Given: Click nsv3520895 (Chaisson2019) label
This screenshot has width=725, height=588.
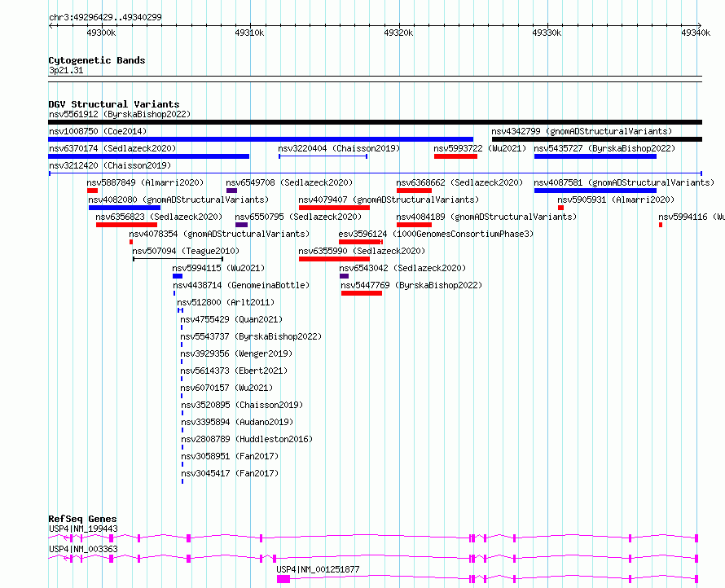Looking at the screenshot, I should [242, 405].
